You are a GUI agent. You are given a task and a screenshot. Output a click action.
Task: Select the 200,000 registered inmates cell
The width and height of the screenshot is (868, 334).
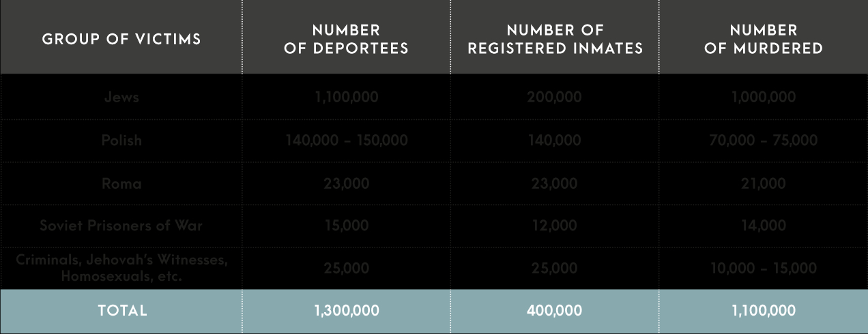[x=554, y=97]
